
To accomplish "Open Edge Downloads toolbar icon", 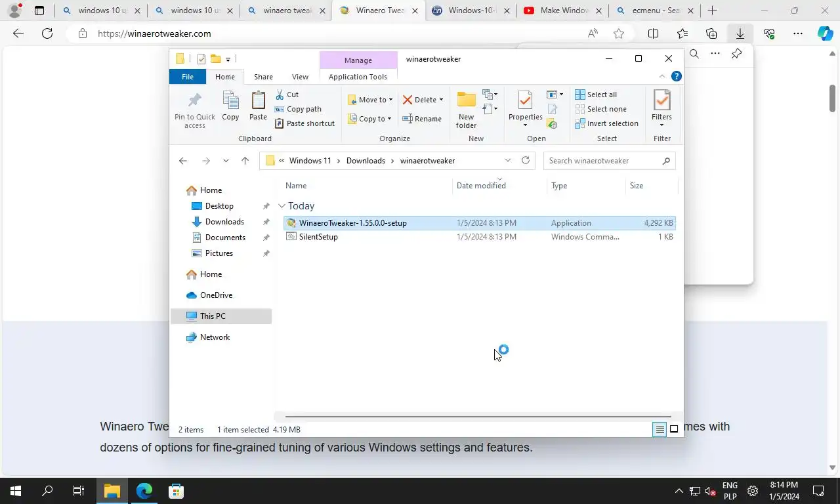I will 740,33.
